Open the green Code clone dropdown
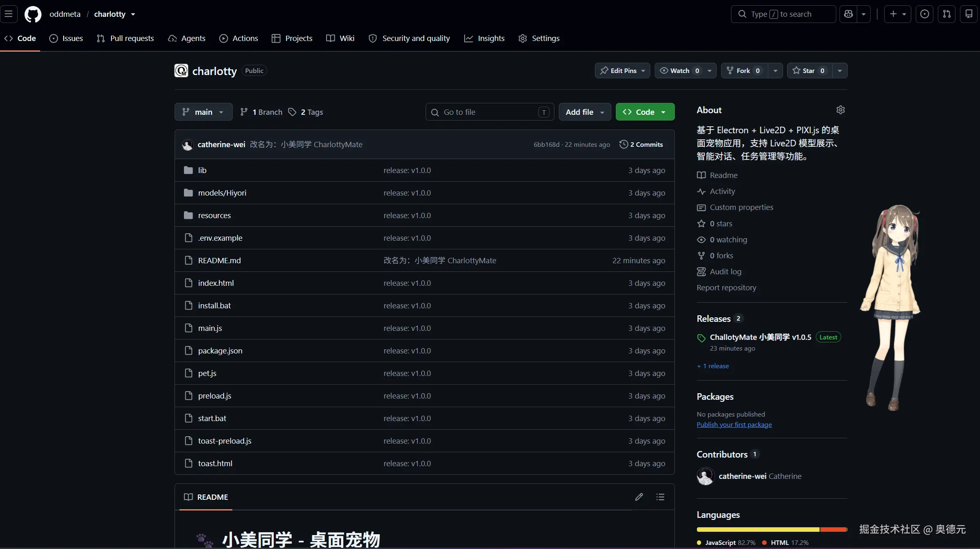980x549 pixels. pyautogui.click(x=645, y=112)
